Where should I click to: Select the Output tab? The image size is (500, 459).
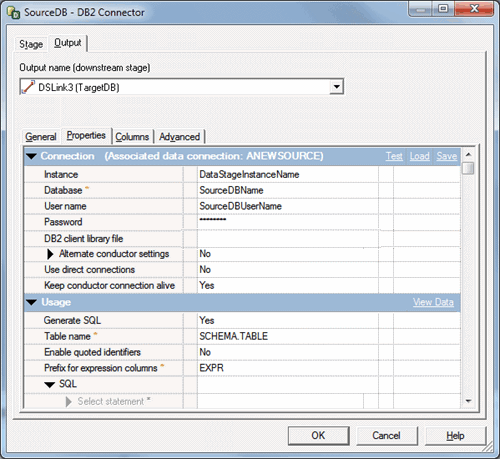tap(68, 43)
